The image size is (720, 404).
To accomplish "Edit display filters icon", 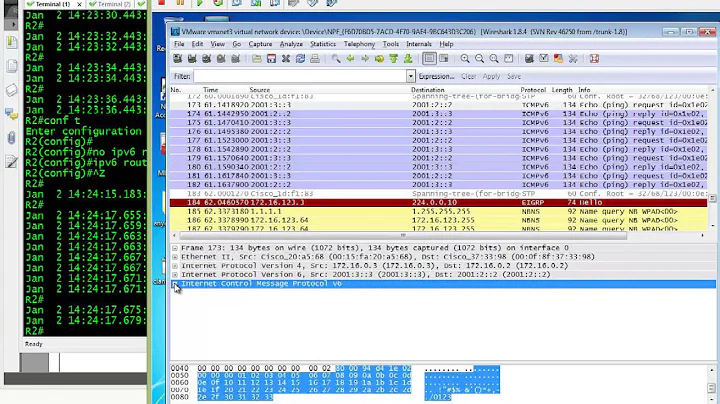I will pos(544,59).
